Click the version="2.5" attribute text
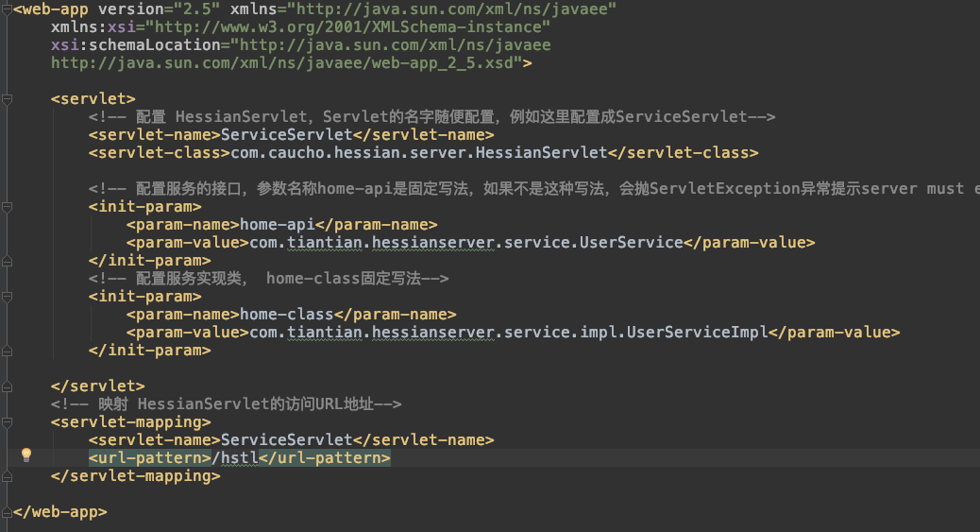This screenshot has height=532, width=980. click(159, 9)
